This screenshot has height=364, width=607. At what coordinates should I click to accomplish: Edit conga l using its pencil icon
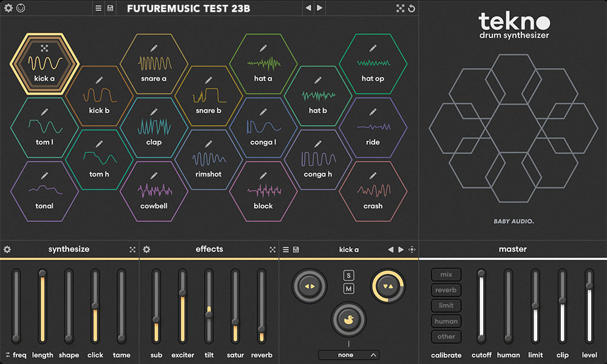click(263, 112)
